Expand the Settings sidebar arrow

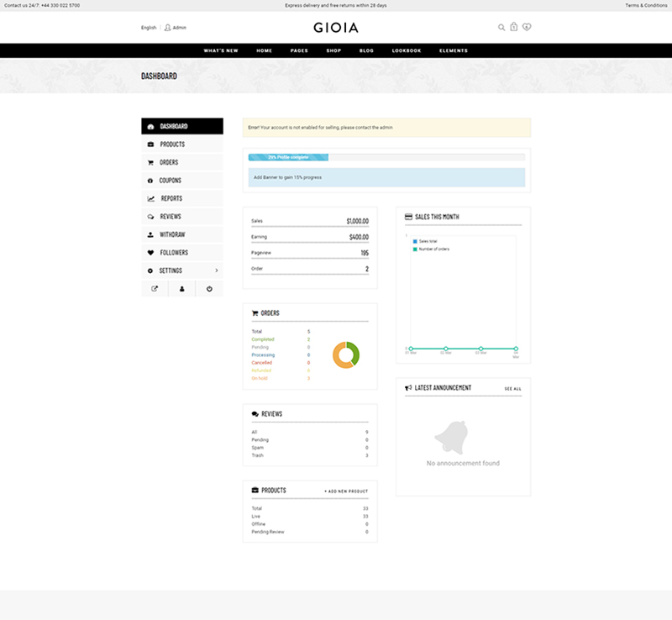point(217,271)
